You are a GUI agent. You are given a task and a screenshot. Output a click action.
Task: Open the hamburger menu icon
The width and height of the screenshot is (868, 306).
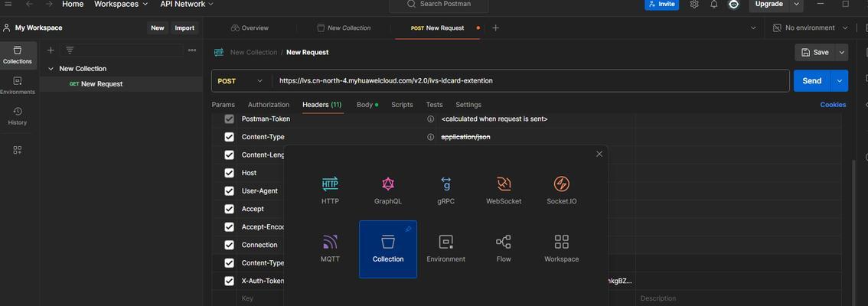(8, 4)
